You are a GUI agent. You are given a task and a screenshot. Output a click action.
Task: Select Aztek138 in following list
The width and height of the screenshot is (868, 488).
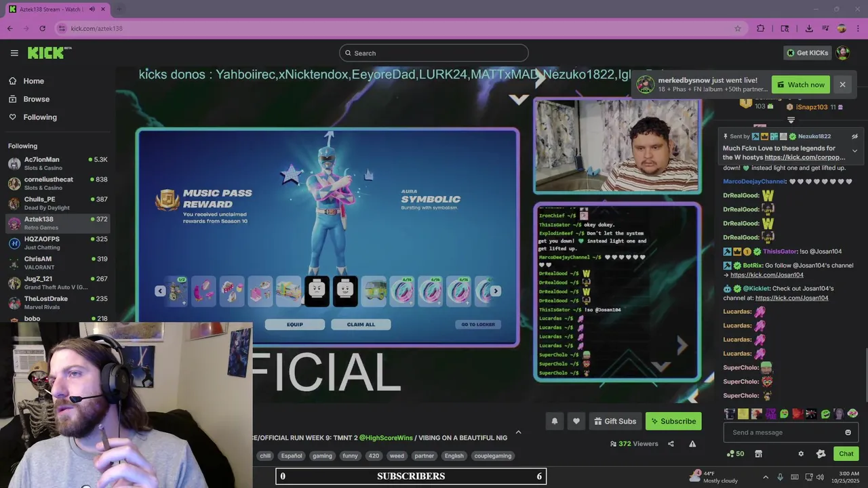click(58, 223)
